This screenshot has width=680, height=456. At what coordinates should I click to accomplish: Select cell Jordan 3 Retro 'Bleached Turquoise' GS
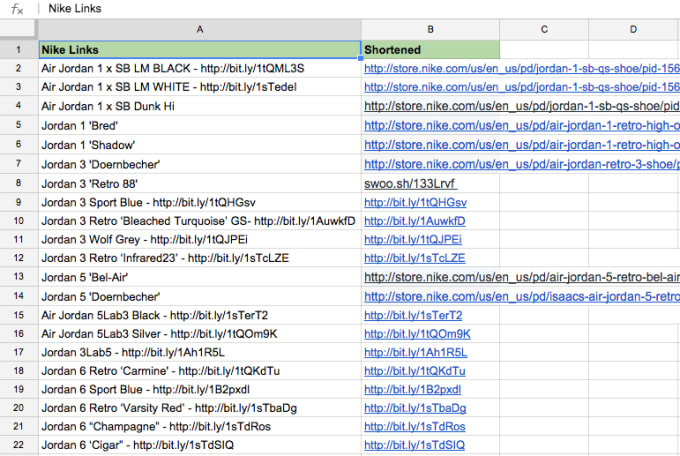(199, 221)
